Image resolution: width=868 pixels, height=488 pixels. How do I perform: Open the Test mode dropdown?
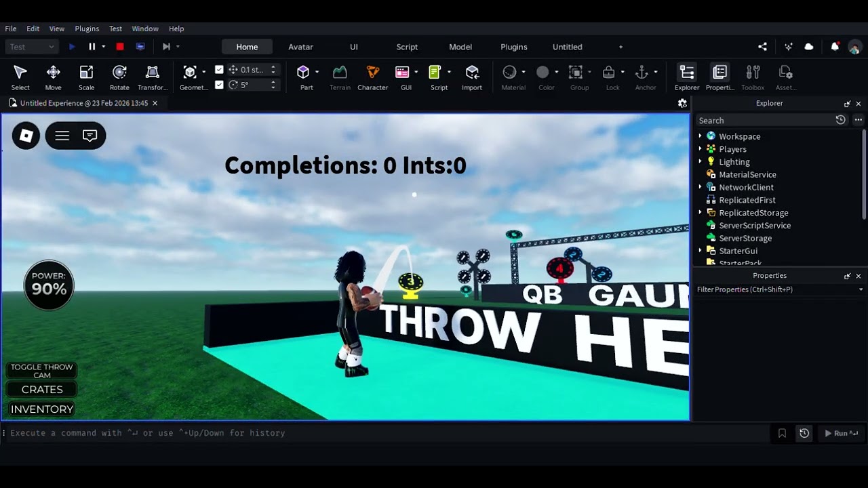(x=32, y=47)
